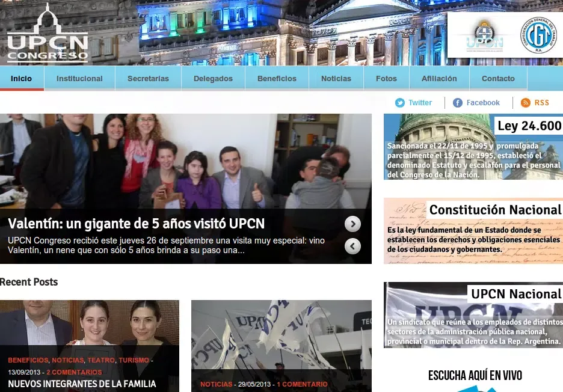Screen dimensions: 563x392
Task: Click the Ley 24.600 description text
Action: coord(473,161)
